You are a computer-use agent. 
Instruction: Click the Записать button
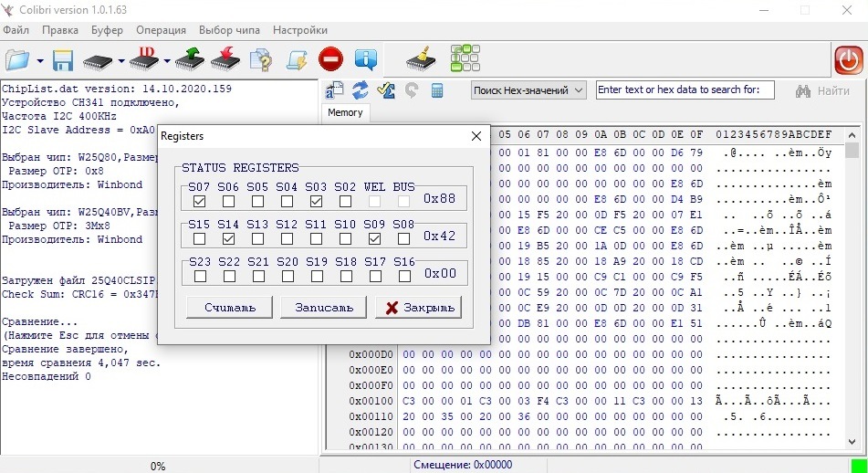[323, 308]
